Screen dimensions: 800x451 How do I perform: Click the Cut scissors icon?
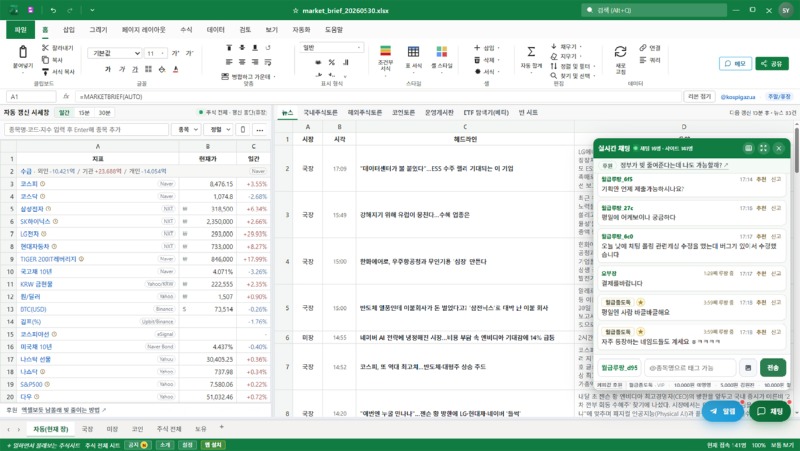tap(45, 47)
